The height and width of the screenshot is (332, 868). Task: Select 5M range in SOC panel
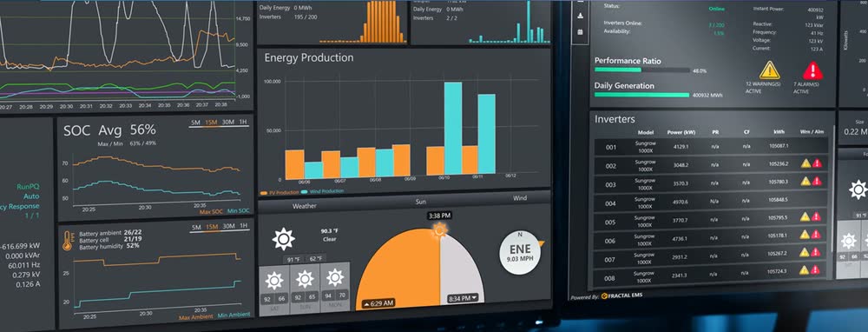(x=195, y=123)
